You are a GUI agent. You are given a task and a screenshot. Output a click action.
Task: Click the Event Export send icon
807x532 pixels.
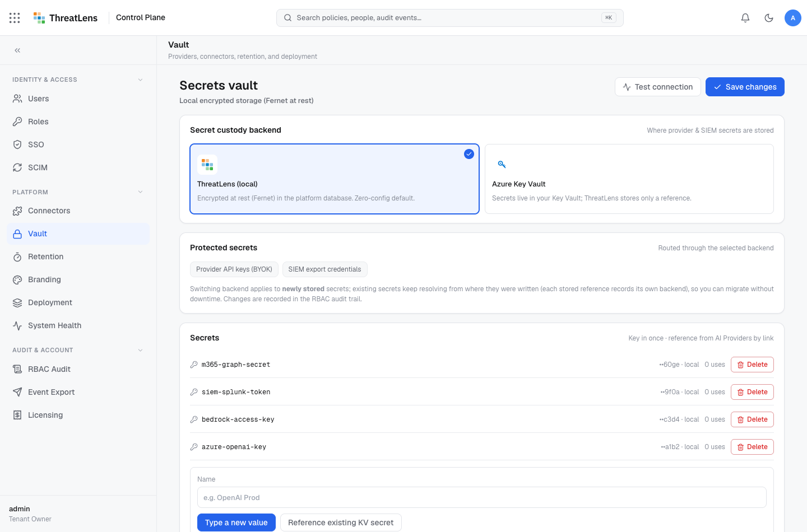pyautogui.click(x=17, y=392)
